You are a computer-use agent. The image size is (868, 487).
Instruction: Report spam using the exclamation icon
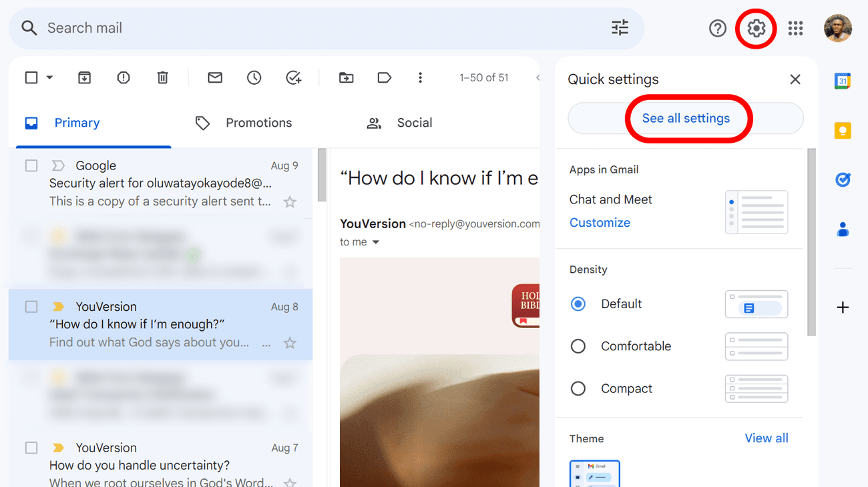click(123, 77)
